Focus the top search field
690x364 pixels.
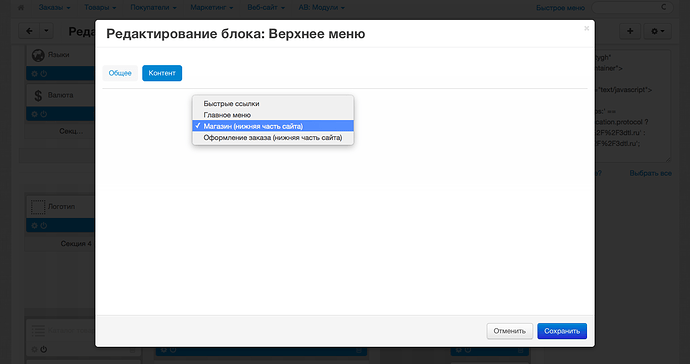pos(632,7)
